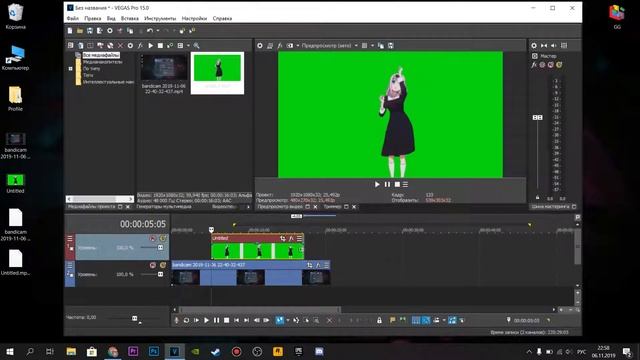The height and width of the screenshot is (360, 640).
Task: Save the project with the floppy disk icon
Action: (x=90, y=31)
